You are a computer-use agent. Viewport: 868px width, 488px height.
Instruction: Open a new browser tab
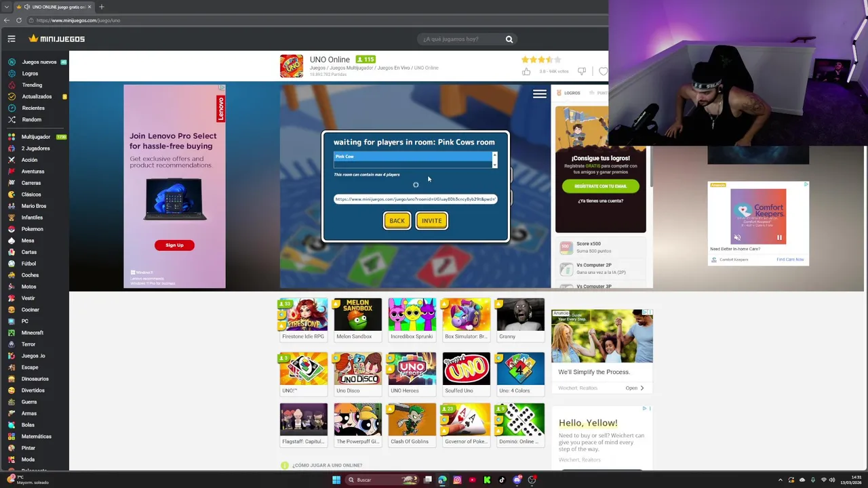coord(102,7)
